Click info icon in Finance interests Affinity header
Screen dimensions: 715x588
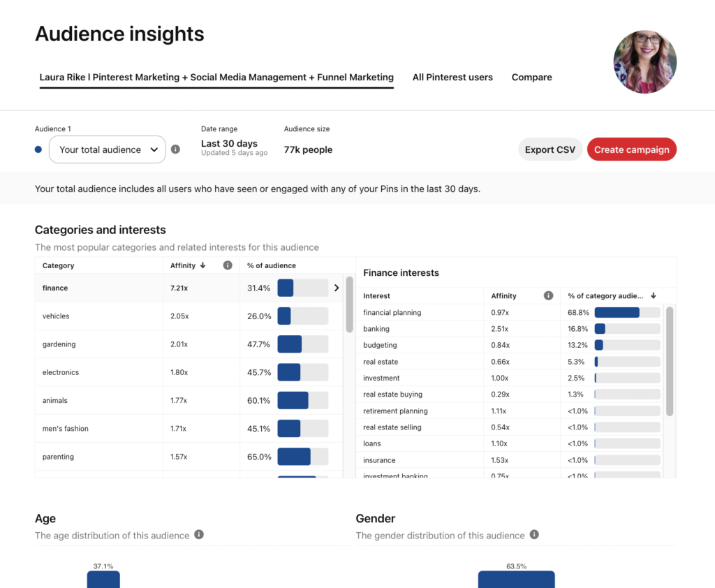[549, 295]
